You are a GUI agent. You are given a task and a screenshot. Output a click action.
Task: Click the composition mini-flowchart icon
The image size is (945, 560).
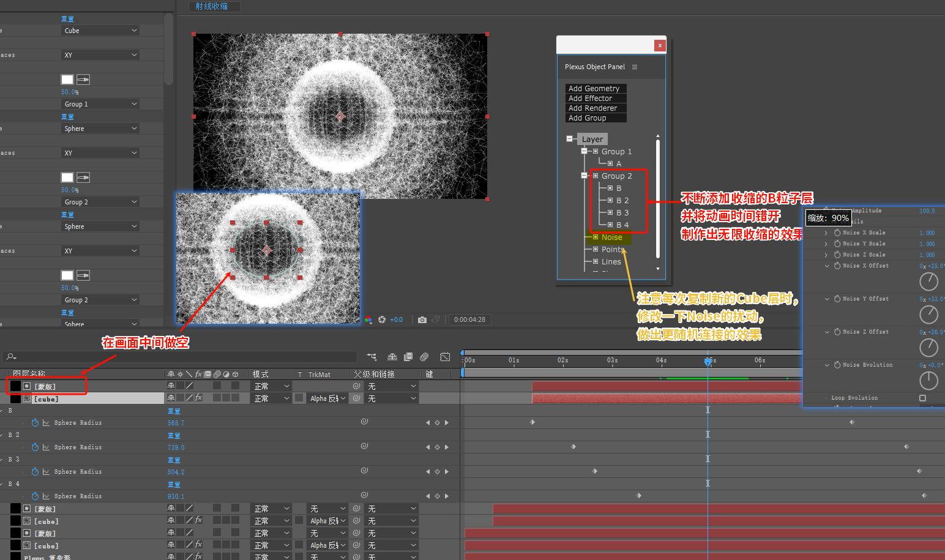point(372,356)
